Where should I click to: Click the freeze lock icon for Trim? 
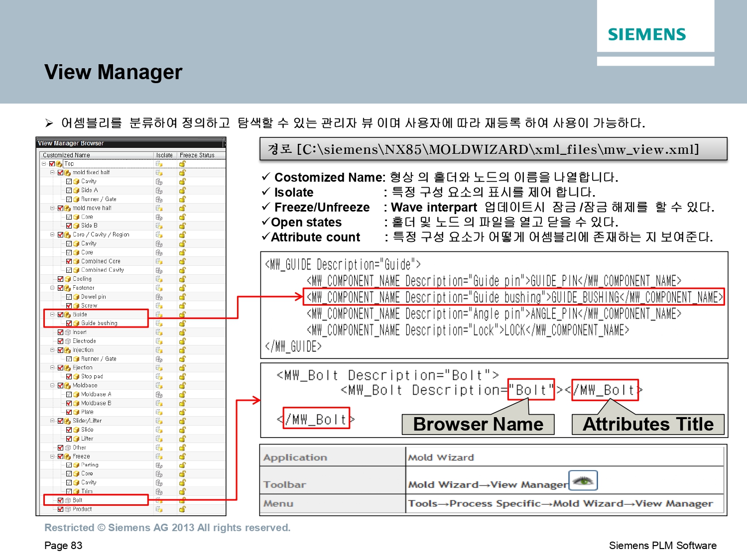(182, 491)
